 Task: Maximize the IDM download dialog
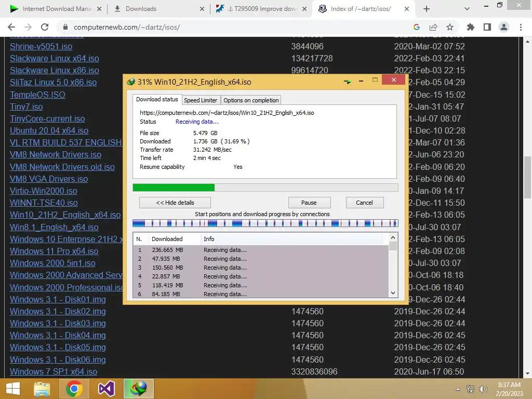[375, 80]
